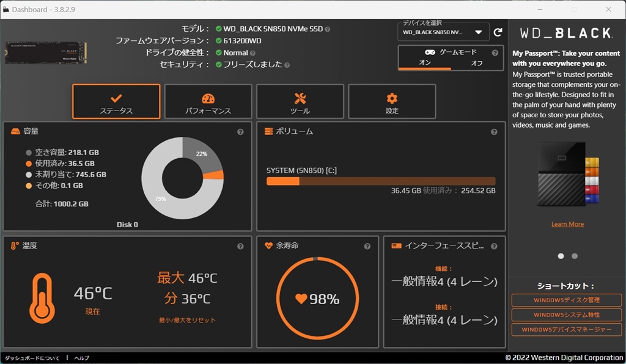Click the temperature panel header icon
This screenshot has width=626, height=364.
[x=15, y=246]
